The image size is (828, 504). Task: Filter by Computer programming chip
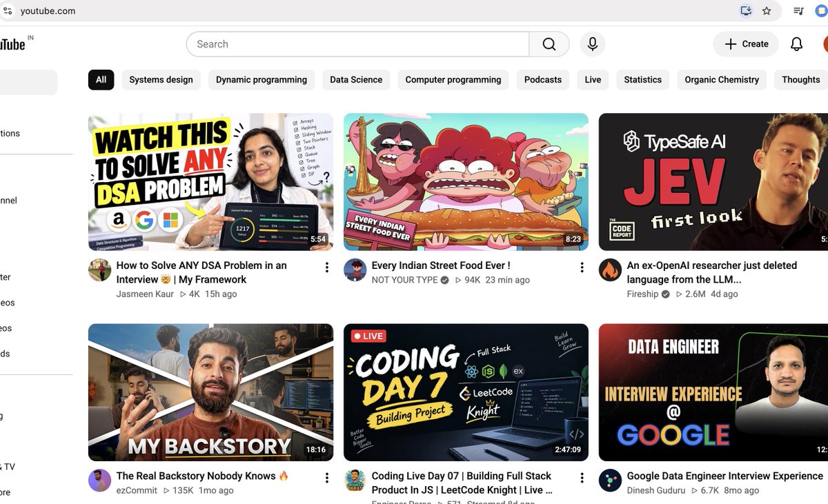[453, 80]
